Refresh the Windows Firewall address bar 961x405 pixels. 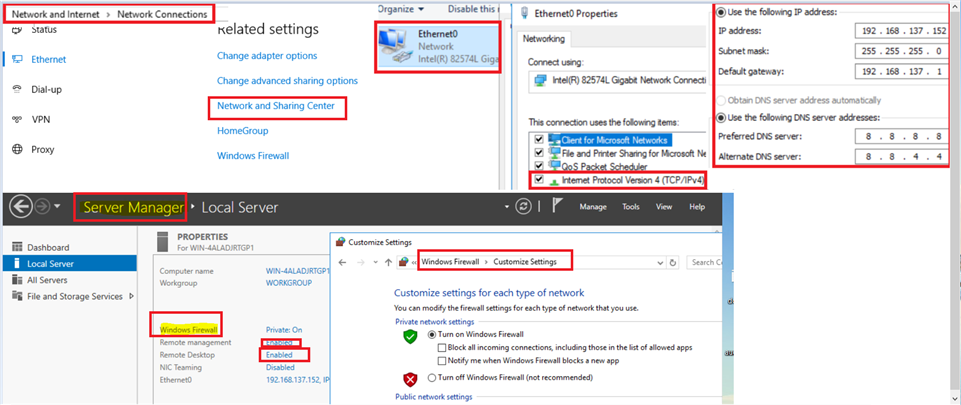click(673, 262)
